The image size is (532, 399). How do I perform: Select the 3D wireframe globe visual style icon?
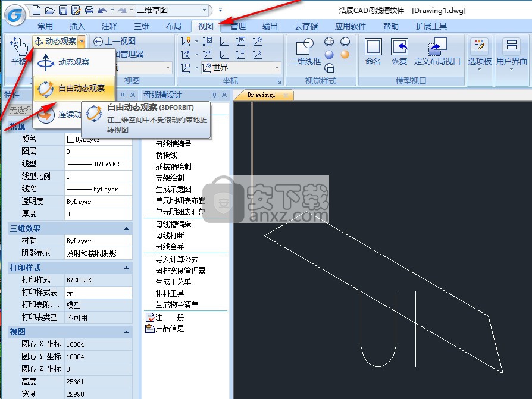coord(328,42)
